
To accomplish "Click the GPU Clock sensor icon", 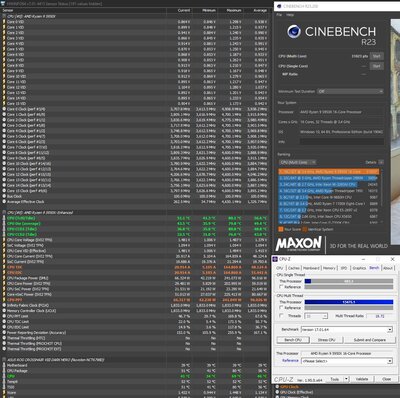I will pos(277,387).
